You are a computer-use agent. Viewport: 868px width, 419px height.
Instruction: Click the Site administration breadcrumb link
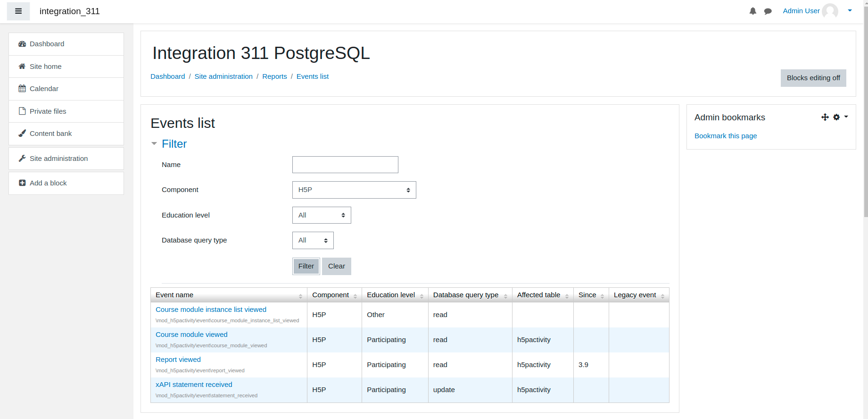click(223, 76)
